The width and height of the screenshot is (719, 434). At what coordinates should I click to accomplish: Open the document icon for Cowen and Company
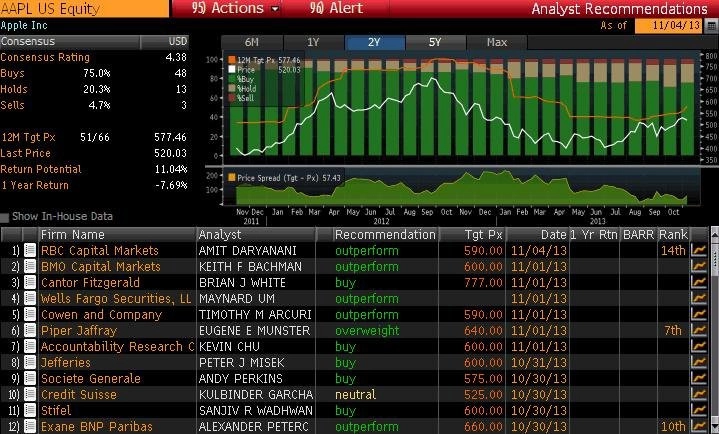coord(30,315)
